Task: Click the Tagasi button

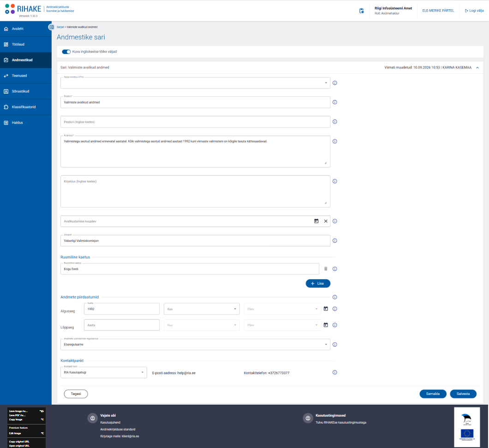Action: tap(76, 394)
